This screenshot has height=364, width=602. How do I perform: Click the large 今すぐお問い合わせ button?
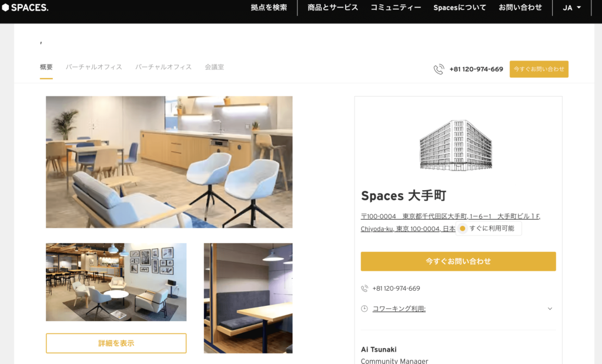tap(458, 261)
